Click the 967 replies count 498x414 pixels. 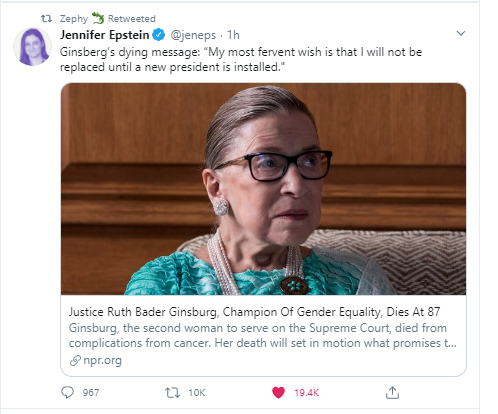click(91, 393)
